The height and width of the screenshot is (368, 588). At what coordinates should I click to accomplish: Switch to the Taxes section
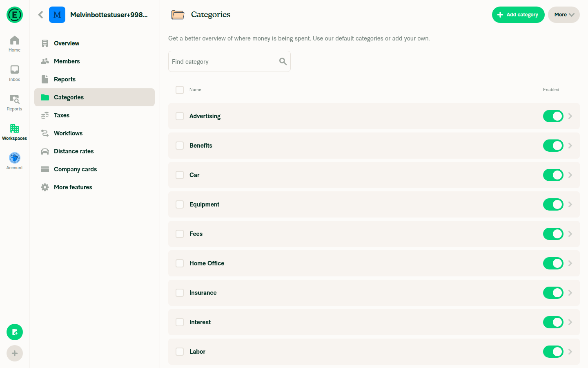point(62,115)
